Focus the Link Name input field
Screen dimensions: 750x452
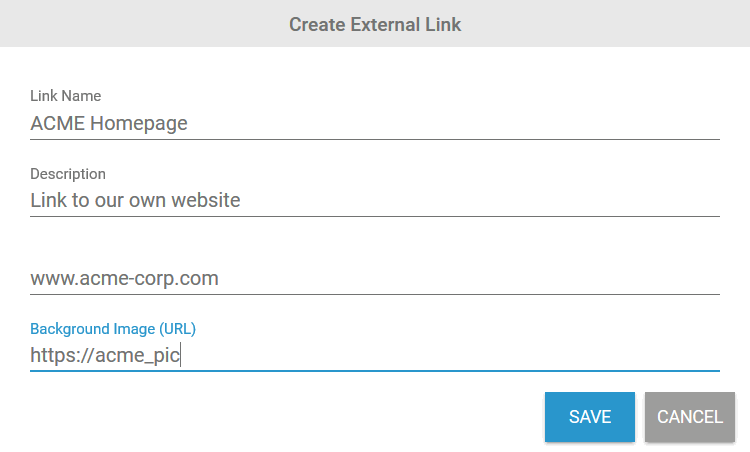click(x=375, y=124)
